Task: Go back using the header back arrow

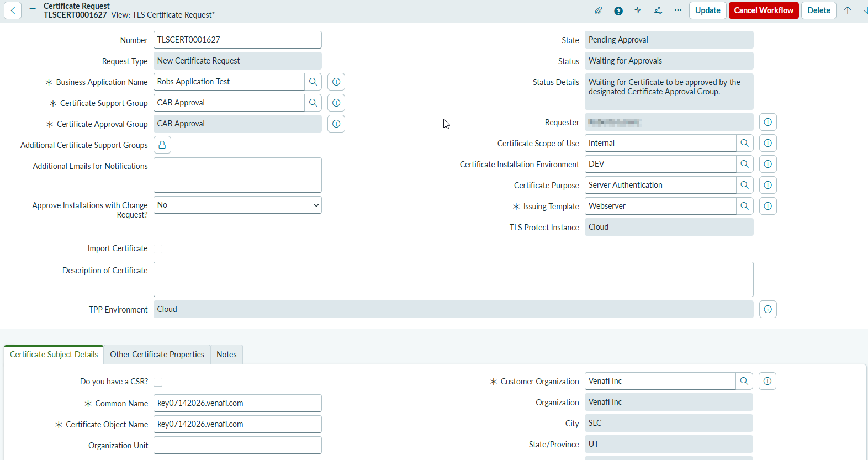Action: coord(13,10)
